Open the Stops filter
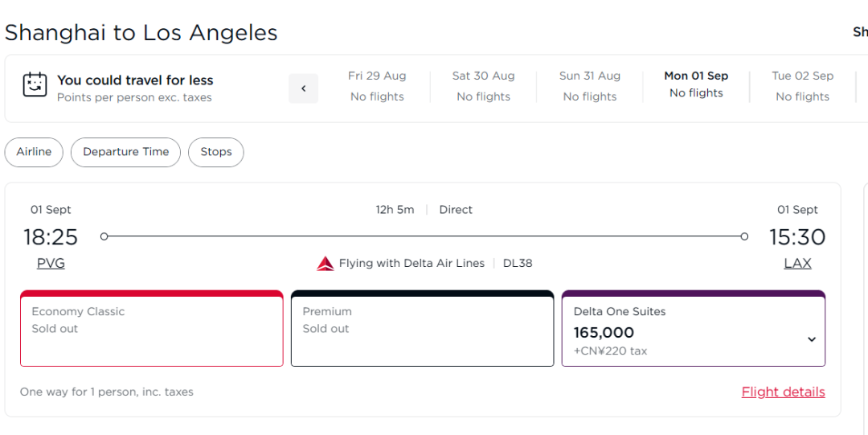The width and height of the screenshot is (868, 435). coord(215,152)
